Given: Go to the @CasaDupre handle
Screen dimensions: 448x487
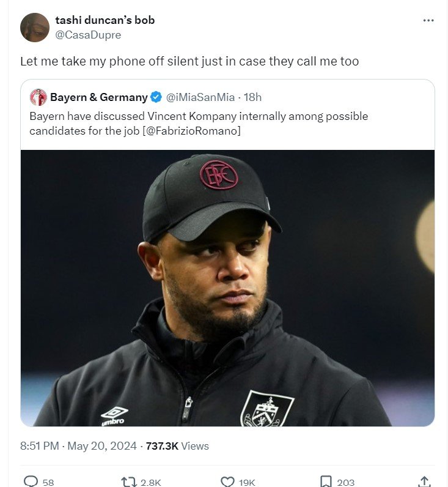Looking at the screenshot, I should (x=88, y=35).
